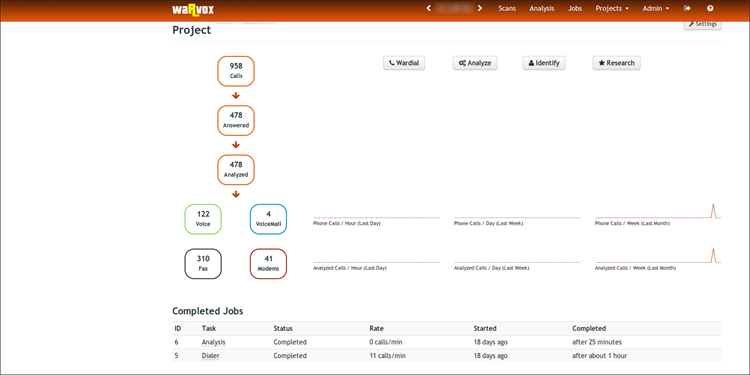Click '11 calls/min' rate cell
This screenshot has height=375, width=750.
387,355
